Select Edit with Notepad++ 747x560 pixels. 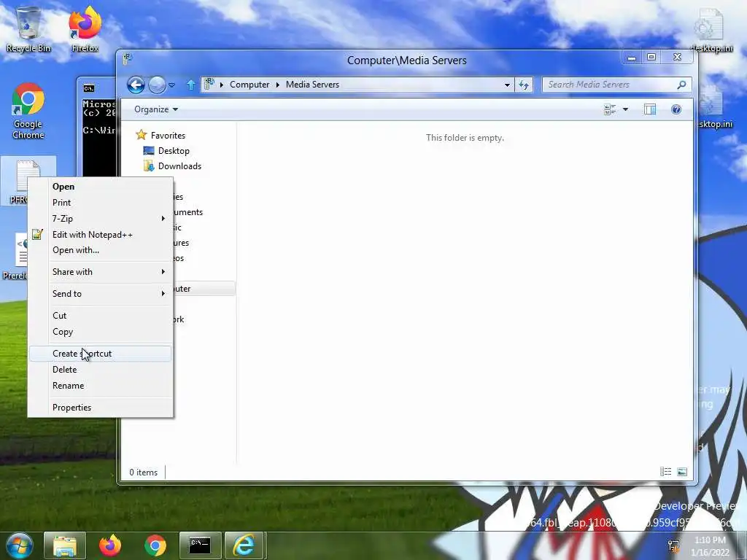pyautogui.click(x=100, y=234)
